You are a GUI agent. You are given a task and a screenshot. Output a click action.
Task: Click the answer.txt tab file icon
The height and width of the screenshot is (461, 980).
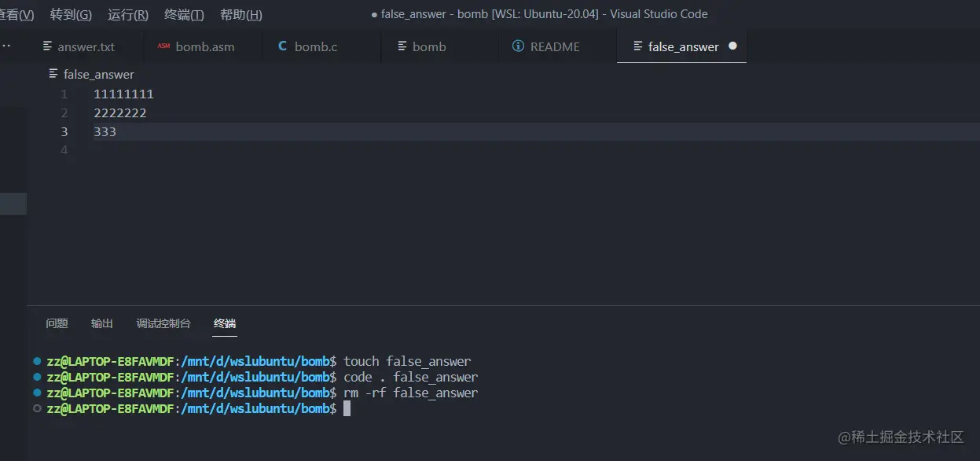pyautogui.click(x=48, y=46)
